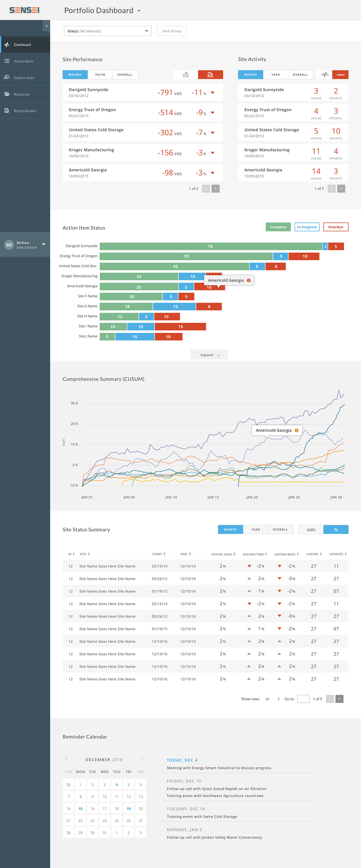The width and height of the screenshot is (361, 868).
Task: Expand Darigold Sunnyside performance row arrow
Action: pyautogui.click(x=212, y=93)
